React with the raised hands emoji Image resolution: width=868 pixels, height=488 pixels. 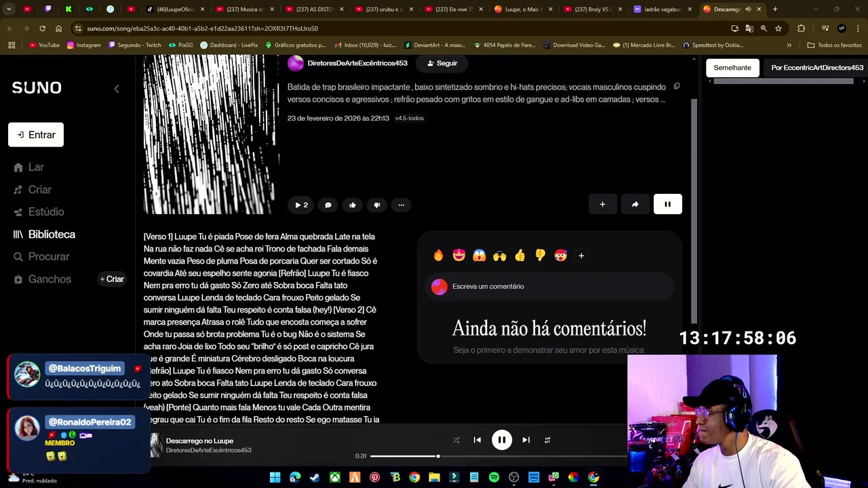(x=500, y=256)
